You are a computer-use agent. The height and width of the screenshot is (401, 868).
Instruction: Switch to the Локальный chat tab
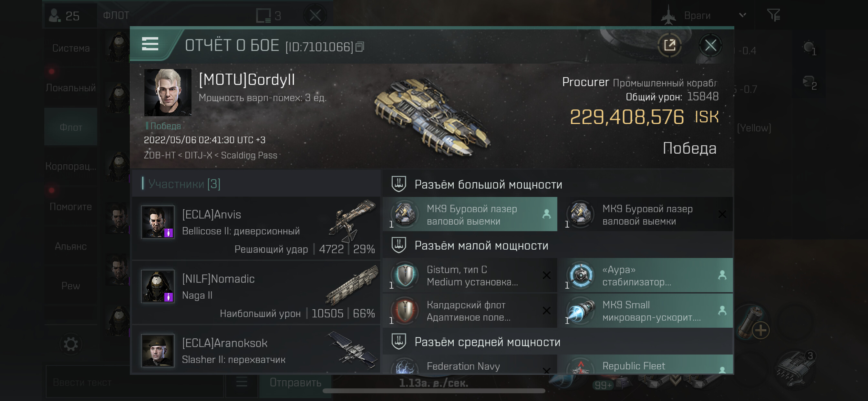[x=71, y=87]
